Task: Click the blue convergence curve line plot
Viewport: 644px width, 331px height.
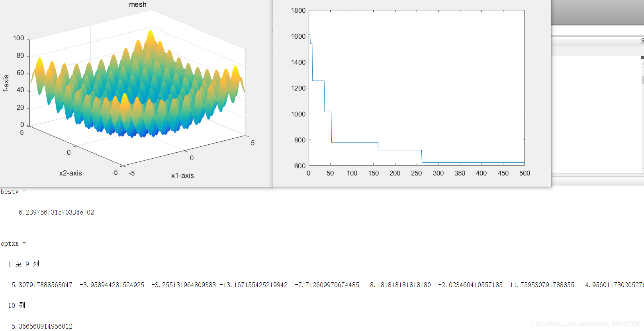Action: 417,99
